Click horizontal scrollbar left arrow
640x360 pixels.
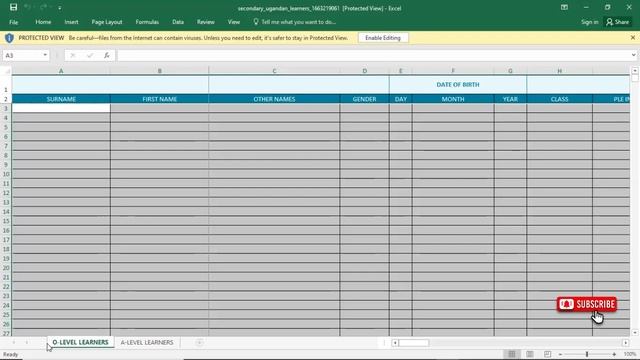pos(395,343)
